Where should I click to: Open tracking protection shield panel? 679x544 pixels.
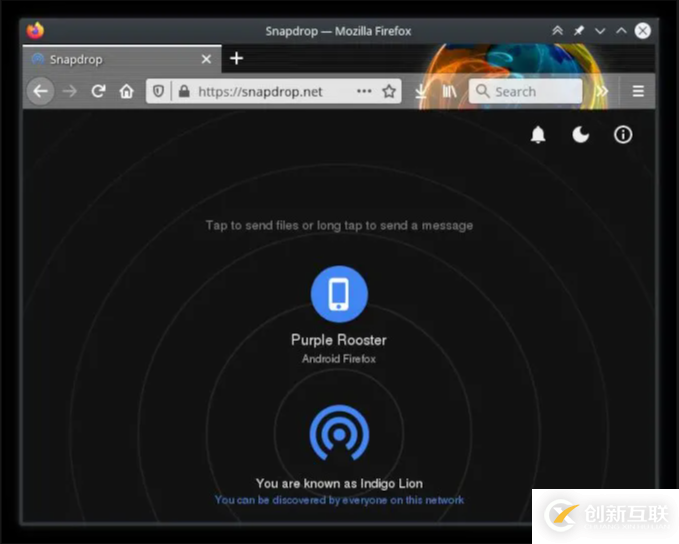click(x=158, y=91)
